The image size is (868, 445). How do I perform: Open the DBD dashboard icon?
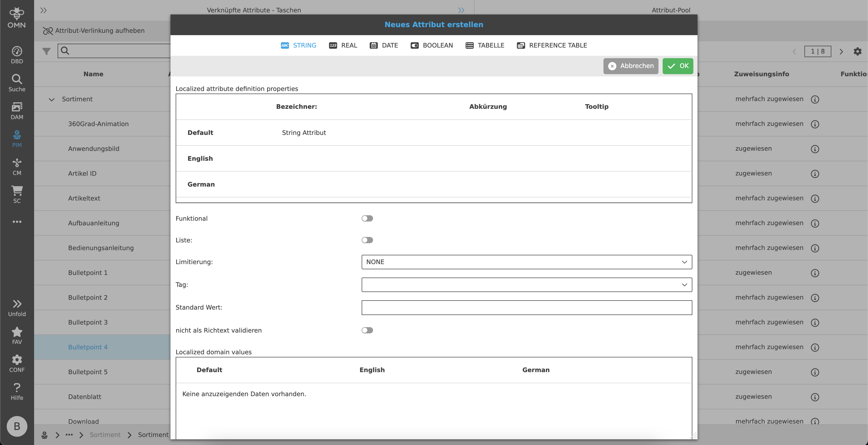point(17,55)
